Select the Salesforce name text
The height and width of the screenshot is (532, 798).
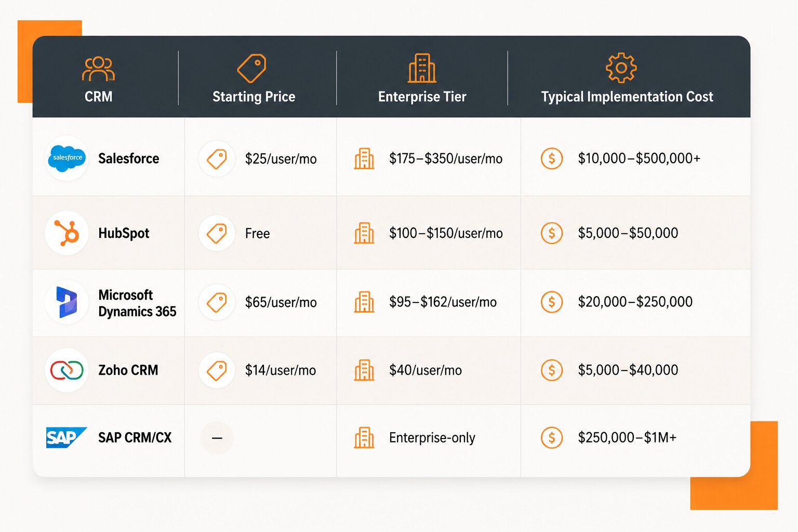(x=129, y=158)
